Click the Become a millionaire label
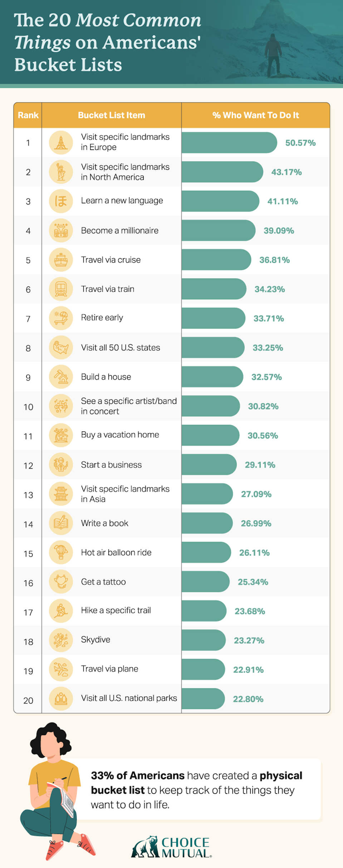Screen dimensions: 343x868 point(119,231)
